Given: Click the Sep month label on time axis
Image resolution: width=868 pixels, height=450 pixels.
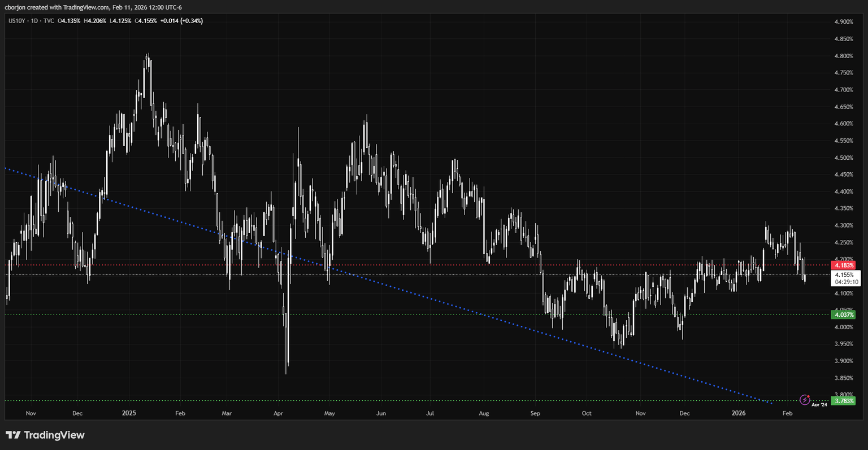Looking at the screenshot, I should pos(535,413).
